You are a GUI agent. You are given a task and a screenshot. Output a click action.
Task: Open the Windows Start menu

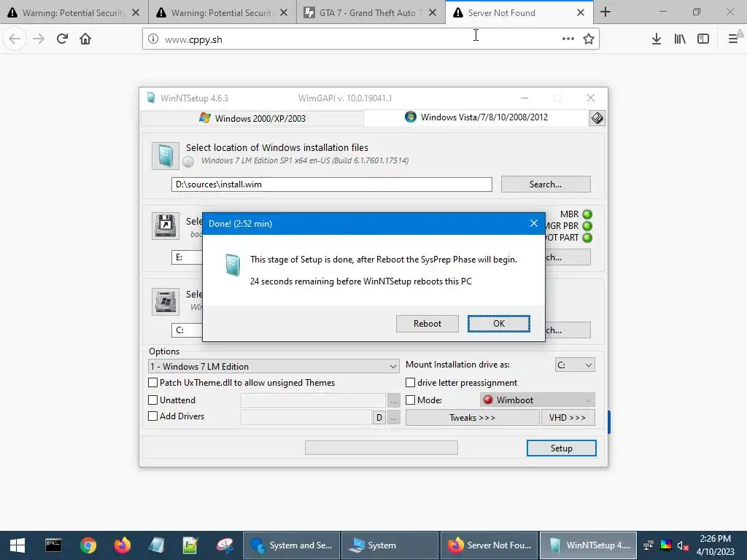click(18, 545)
